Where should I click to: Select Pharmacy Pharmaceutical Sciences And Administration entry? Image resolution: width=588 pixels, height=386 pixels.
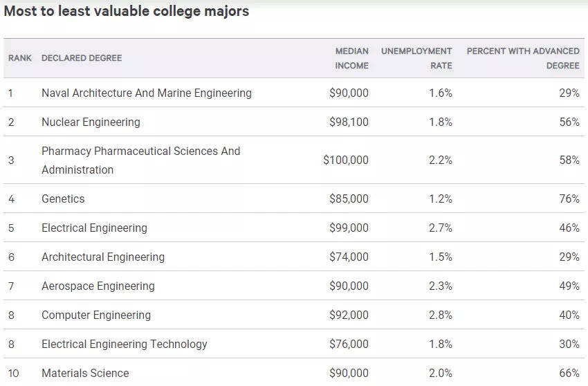[141, 160]
